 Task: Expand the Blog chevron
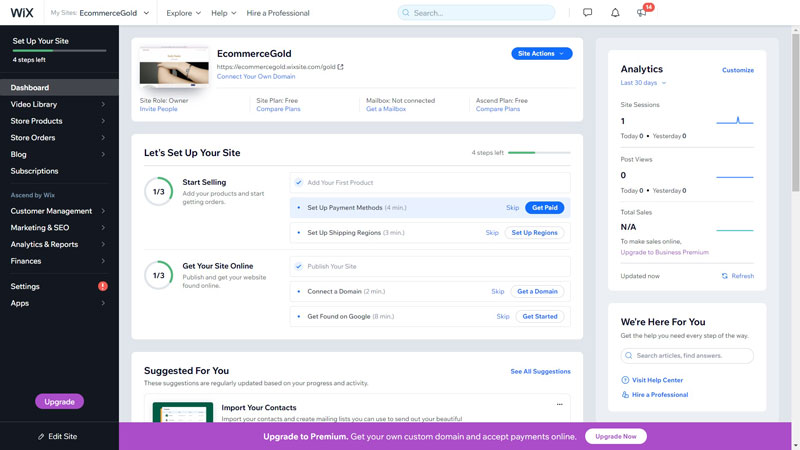pos(103,154)
